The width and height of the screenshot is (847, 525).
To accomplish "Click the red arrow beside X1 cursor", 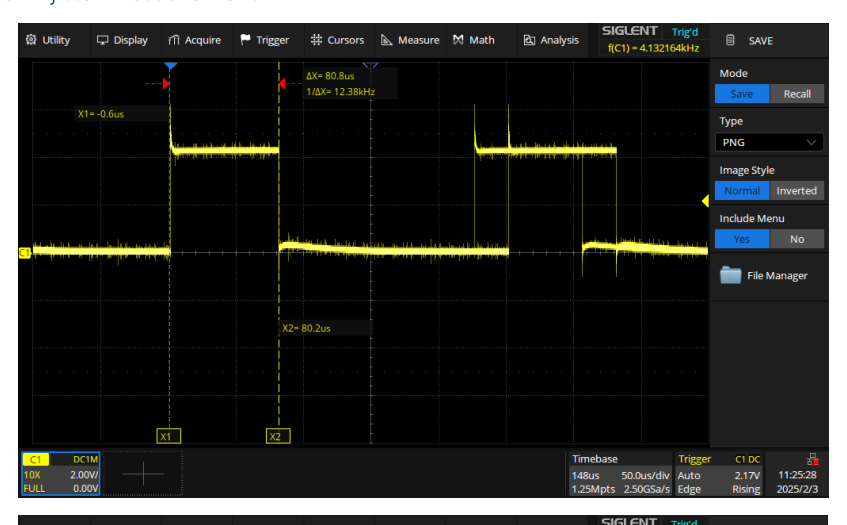I will [x=158, y=84].
